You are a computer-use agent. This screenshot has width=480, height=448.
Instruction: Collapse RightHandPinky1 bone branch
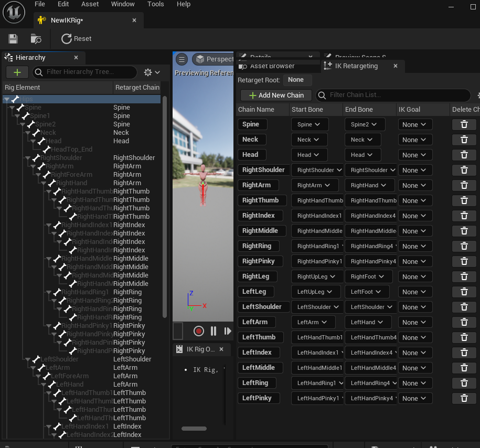pyautogui.click(x=49, y=326)
